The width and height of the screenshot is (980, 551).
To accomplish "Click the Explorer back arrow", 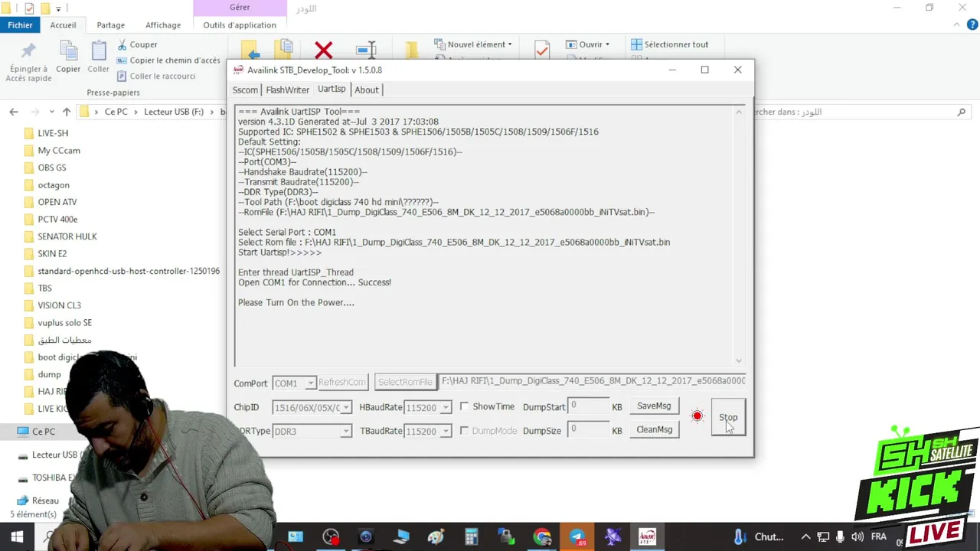I will point(14,112).
